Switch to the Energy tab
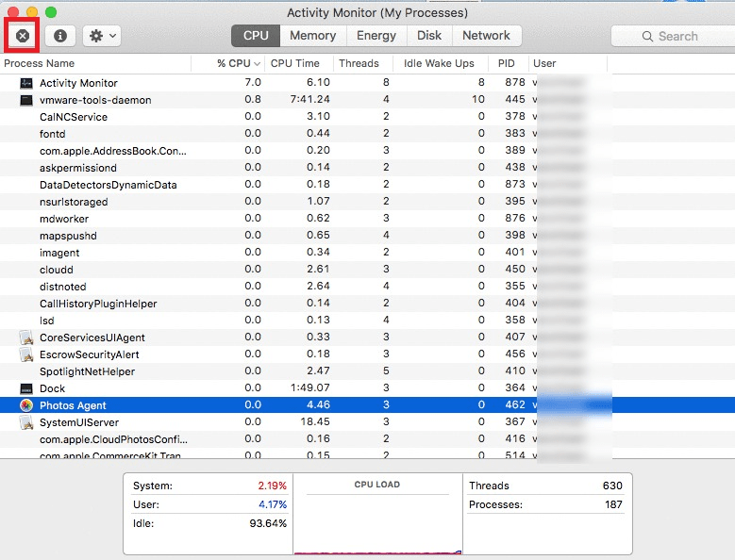This screenshot has height=560, width=735. click(376, 36)
